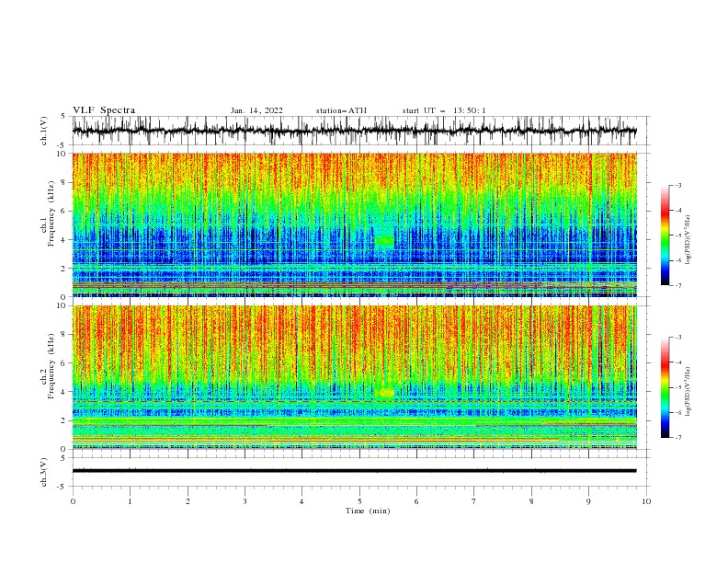Click tick label "9" on the Time axis
728x563 pixels.
(x=588, y=501)
